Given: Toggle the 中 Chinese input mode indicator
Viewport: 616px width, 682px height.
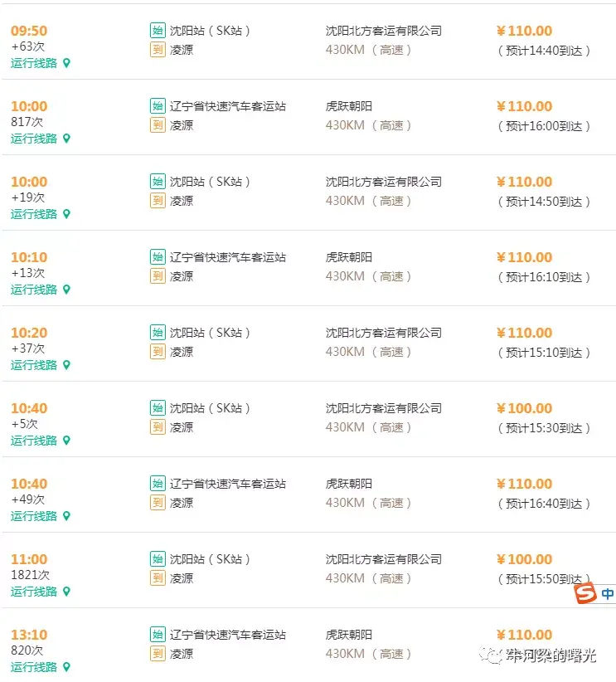Looking at the screenshot, I should [608, 594].
